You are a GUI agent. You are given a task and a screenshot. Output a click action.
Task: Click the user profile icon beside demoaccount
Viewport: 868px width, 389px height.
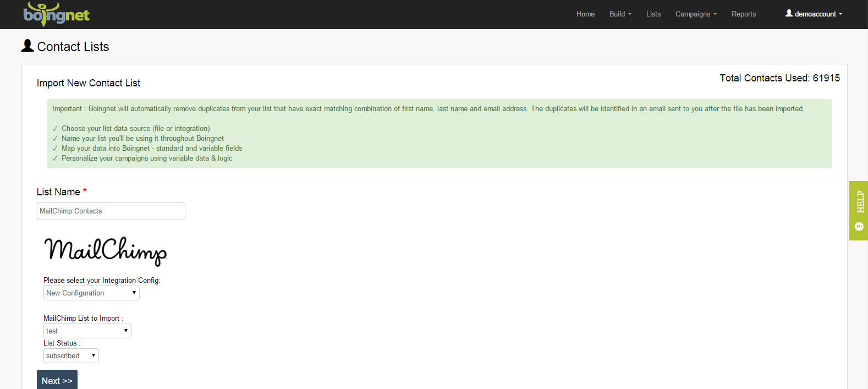[789, 13]
